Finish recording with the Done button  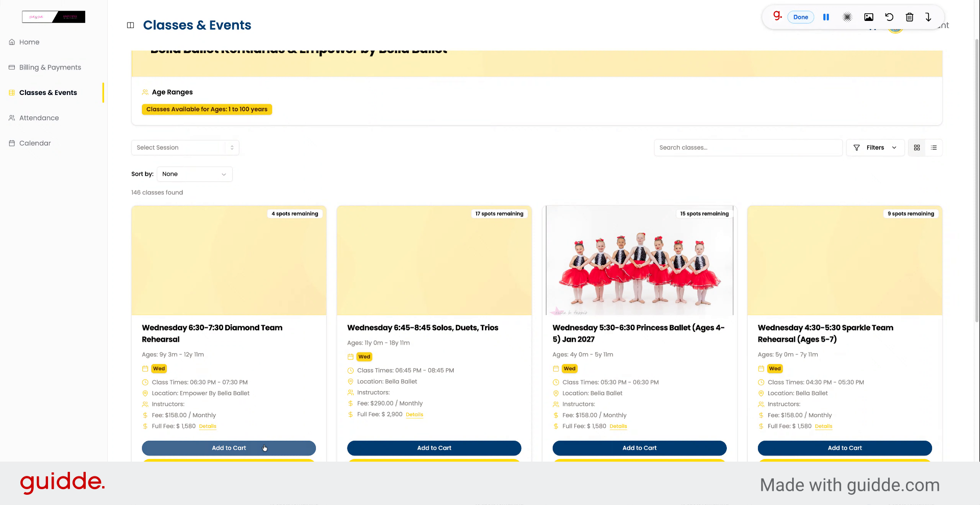point(801,17)
